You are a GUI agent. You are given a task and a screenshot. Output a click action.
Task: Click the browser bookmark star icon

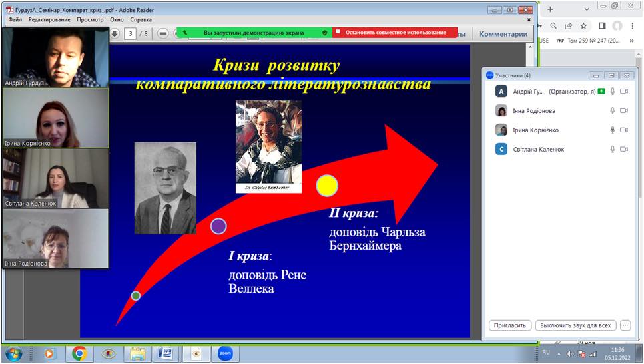tap(583, 26)
